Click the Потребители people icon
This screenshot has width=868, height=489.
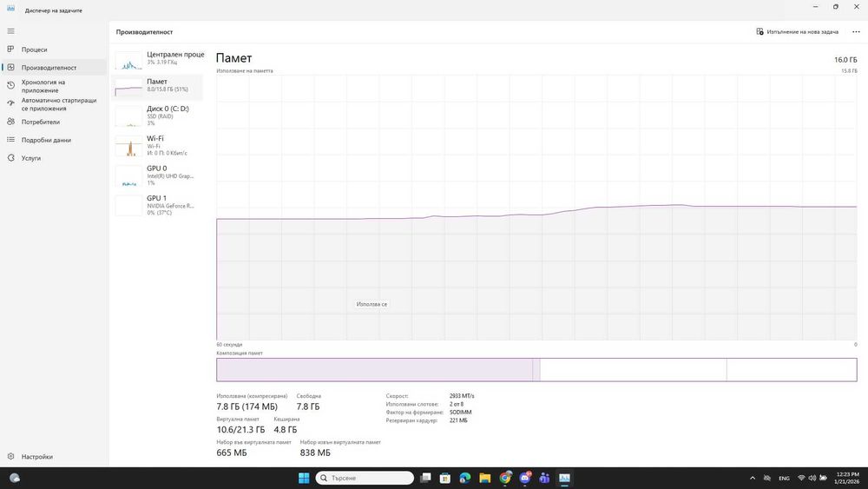coord(10,122)
